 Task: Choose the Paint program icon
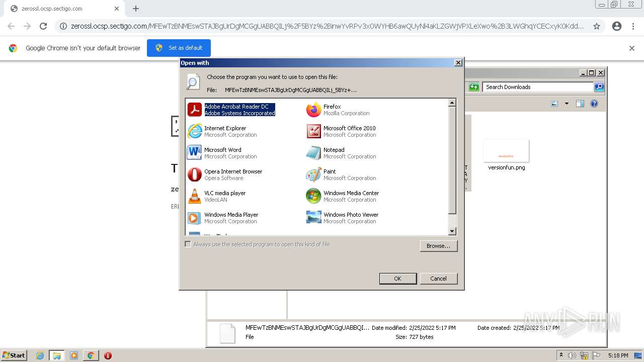(x=313, y=174)
